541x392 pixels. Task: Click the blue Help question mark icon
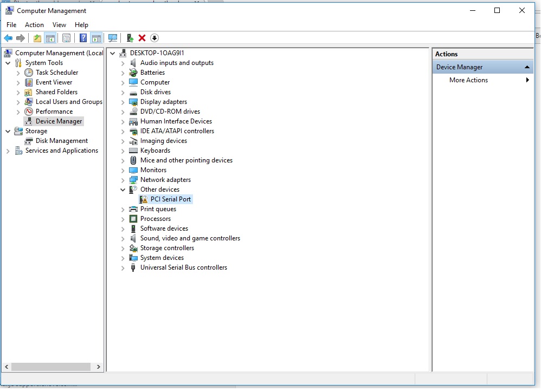tap(83, 38)
